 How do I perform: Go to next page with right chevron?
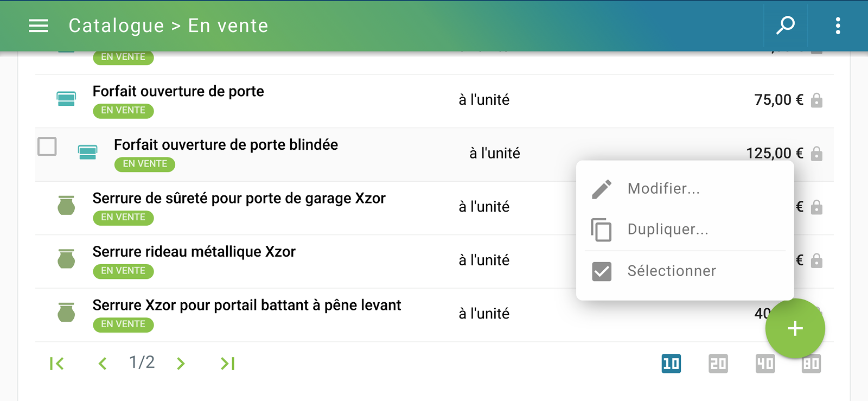click(x=181, y=363)
